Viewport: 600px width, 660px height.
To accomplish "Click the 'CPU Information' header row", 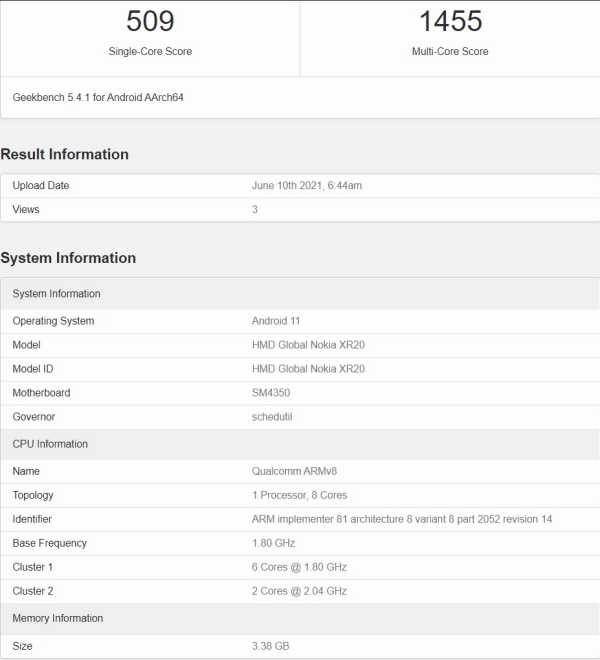I will 300,444.
